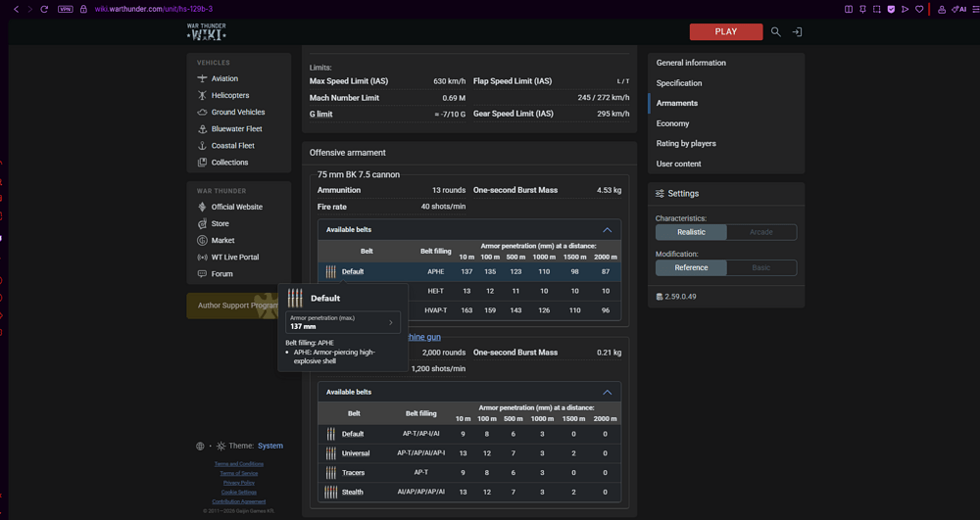Screen dimensions: 980x520
Task: Click the 75 mm BK 7.5 cannon heading
Action: tap(358, 174)
